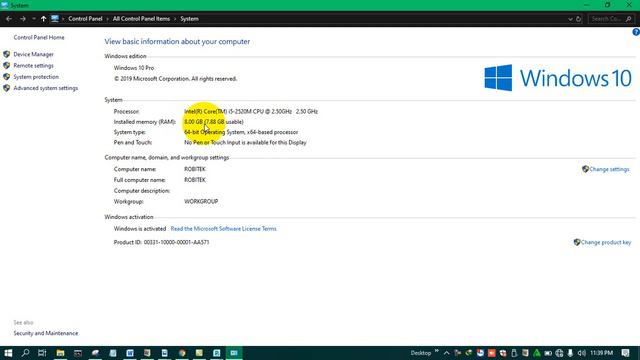Select the Windows 10 Pro edition text
The width and height of the screenshot is (640, 360).
coord(134,68)
